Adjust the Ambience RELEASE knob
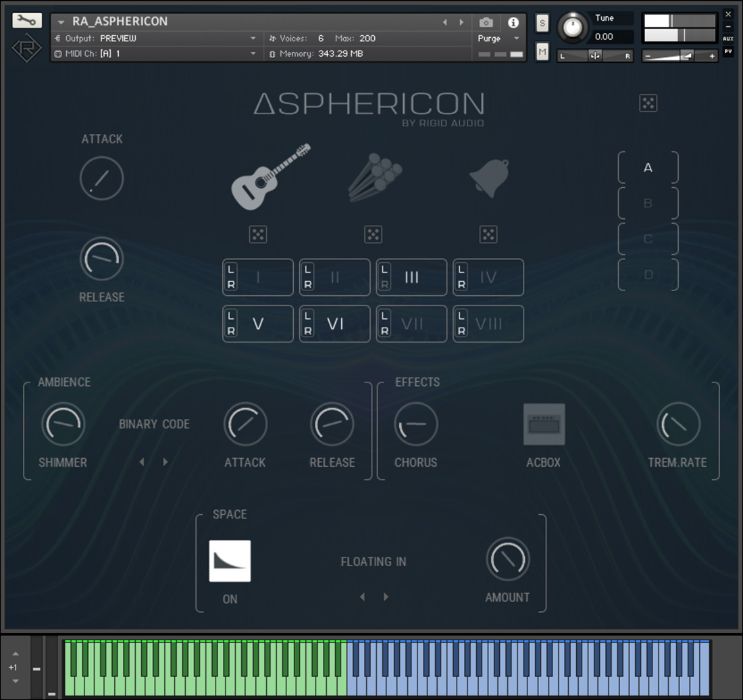 pos(332,424)
